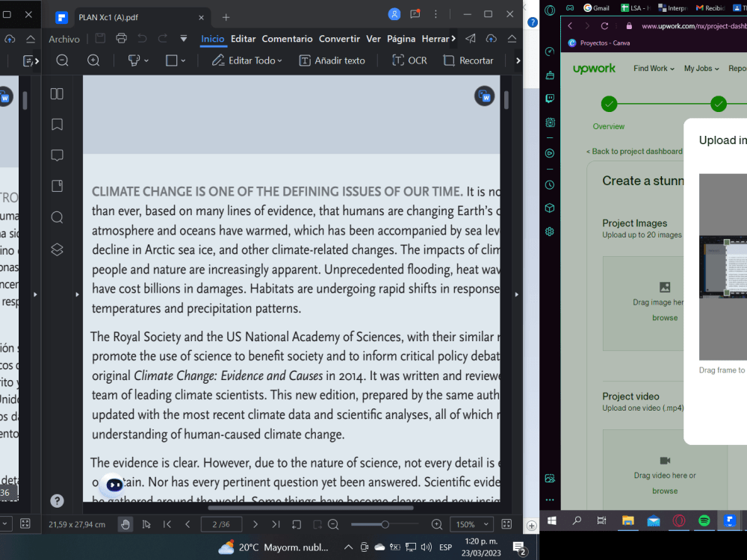Image resolution: width=747 pixels, height=560 pixels.
Task: Open the bookmarks panel icon
Action: (57, 125)
